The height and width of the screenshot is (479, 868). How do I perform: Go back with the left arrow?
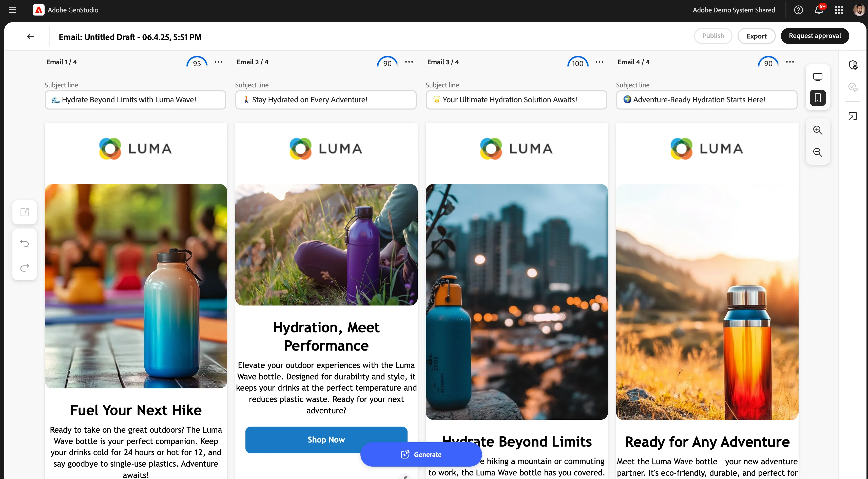31,36
